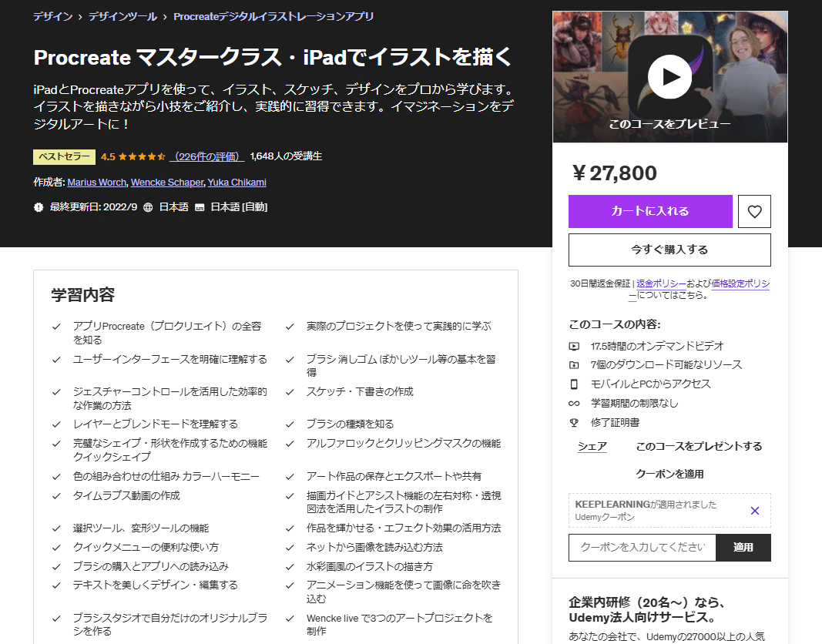
Task: Click the on-demand video icon
Action: point(574,347)
